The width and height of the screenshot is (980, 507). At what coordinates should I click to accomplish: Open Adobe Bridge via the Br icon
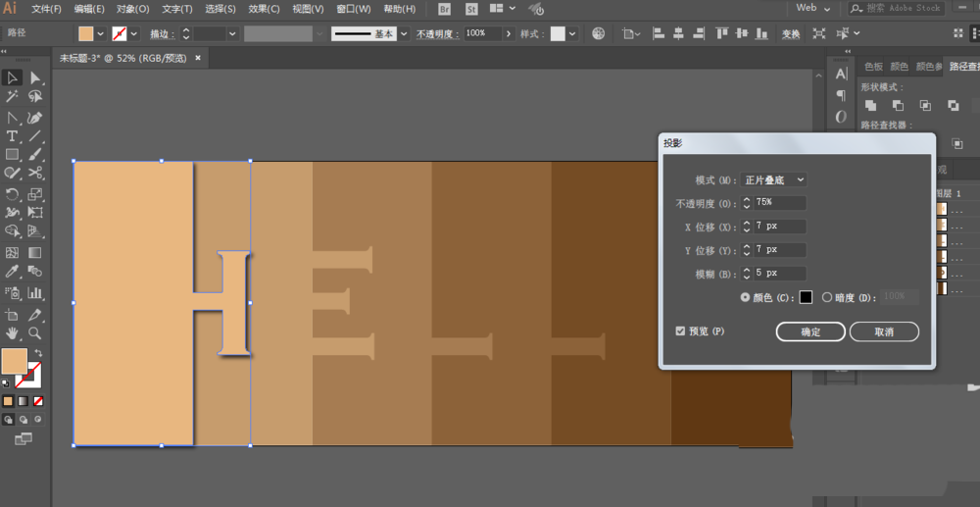[444, 9]
